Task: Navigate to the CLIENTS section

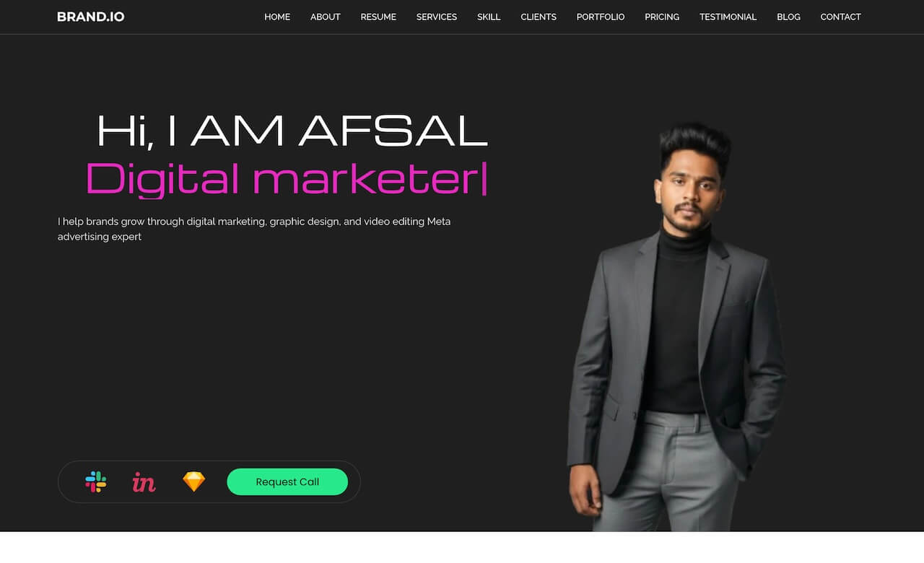Action: click(x=539, y=17)
